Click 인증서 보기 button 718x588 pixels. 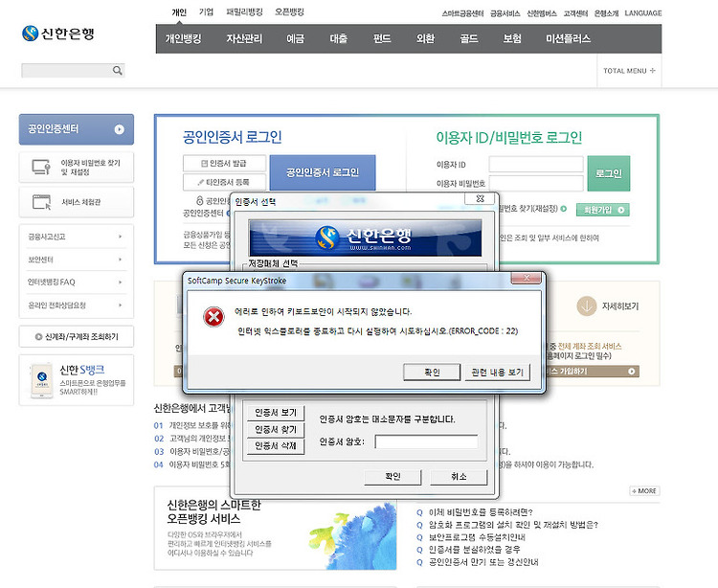(276, 413)
